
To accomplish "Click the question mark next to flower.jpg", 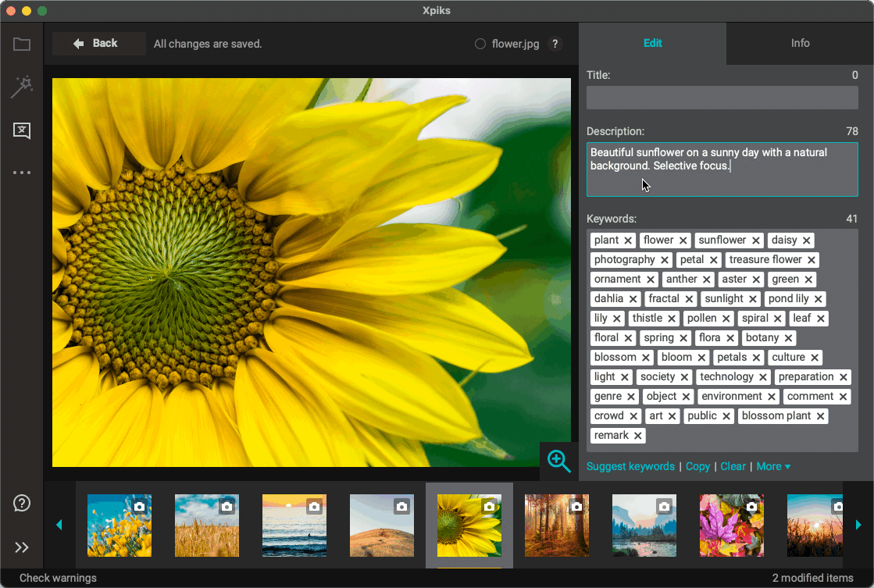I will 555,44.
